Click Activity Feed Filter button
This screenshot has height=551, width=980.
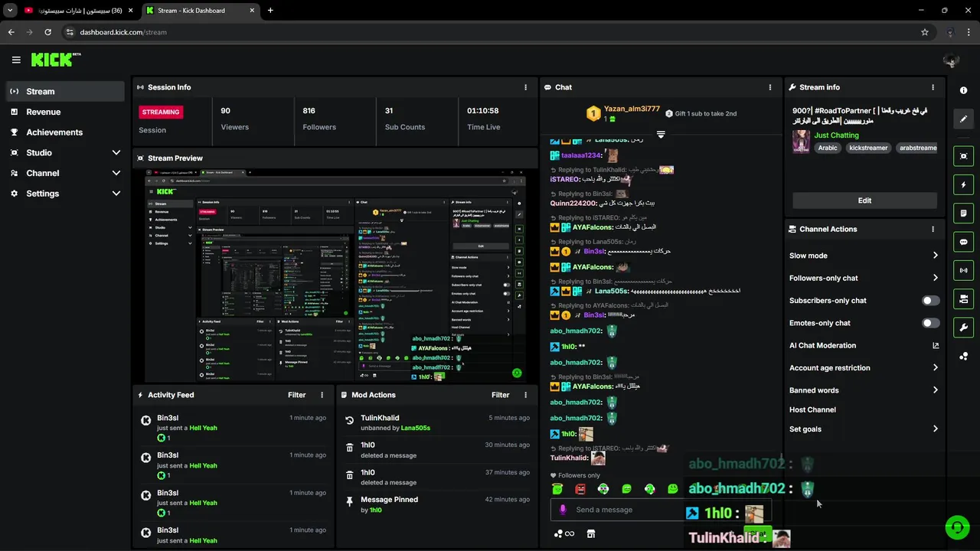click(296, 395)
